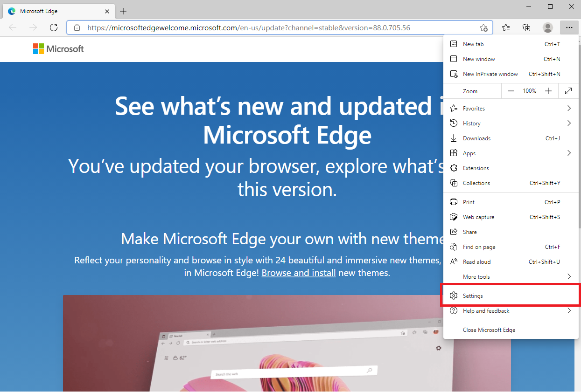Open Settings from the menu
This screenshot has height=392, width=581.
511,296
